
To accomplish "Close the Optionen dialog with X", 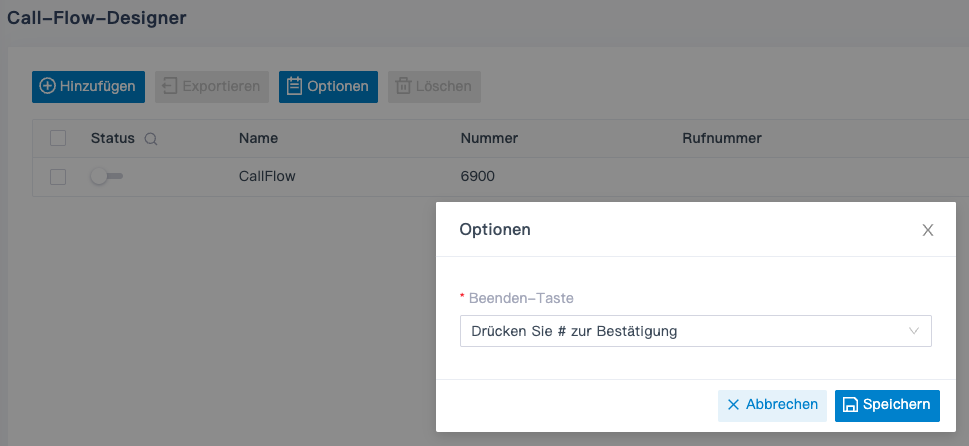I will [927, 230].
